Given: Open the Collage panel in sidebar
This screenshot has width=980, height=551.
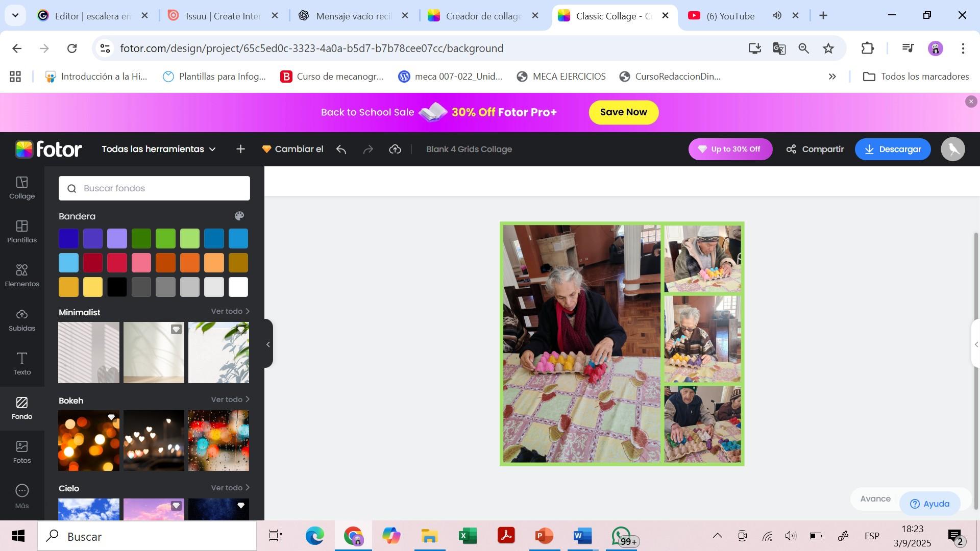Looking at the screenshot, I should [x=22, y=188].
